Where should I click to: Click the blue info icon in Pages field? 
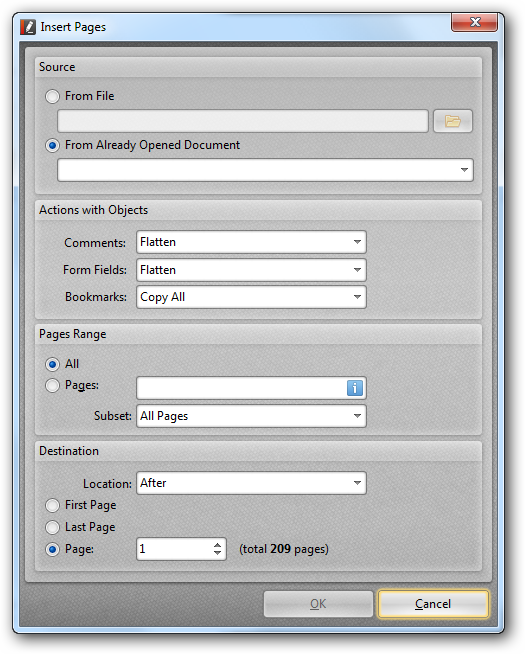[x=354, y=388]
